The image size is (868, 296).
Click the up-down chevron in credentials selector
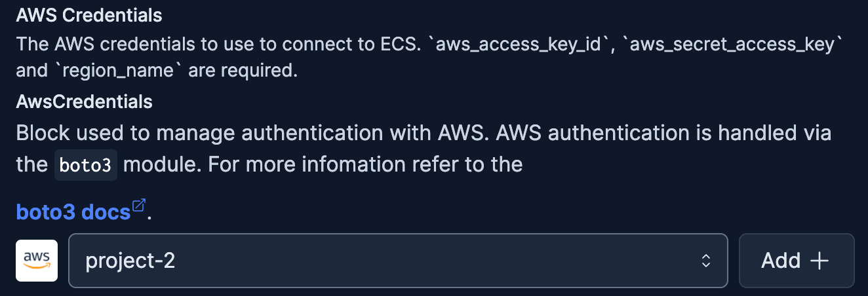click(x=706, y=261)
